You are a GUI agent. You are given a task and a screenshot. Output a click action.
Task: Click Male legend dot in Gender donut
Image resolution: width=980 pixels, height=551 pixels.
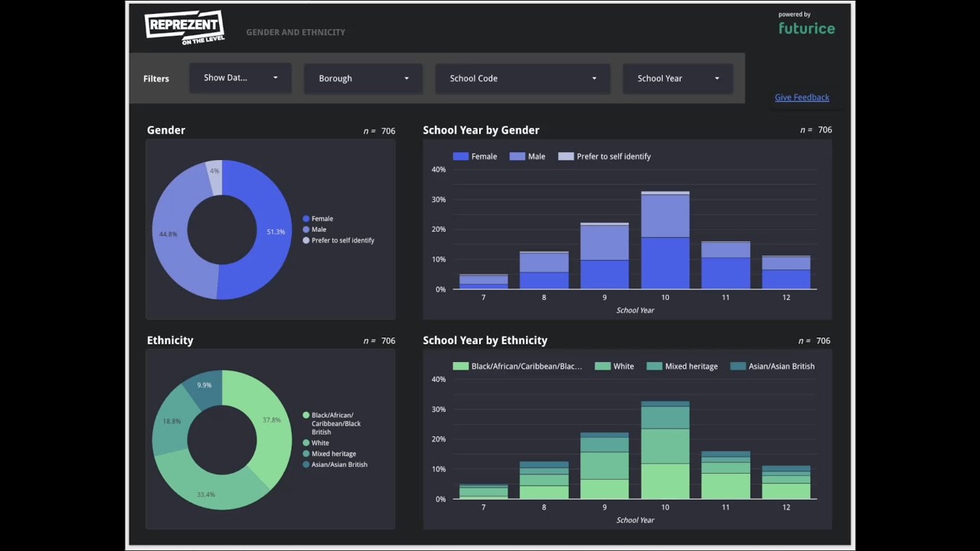click(x=306, y=230)
